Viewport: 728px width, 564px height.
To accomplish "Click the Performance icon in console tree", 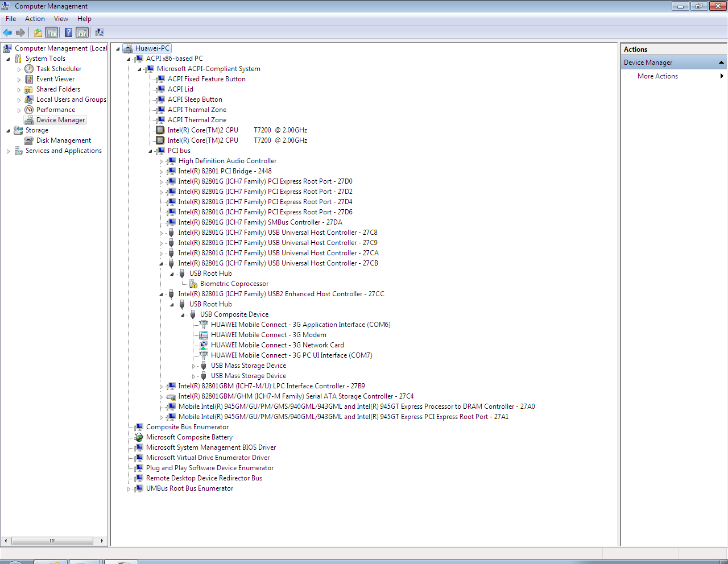I will pyautogui.click(x=29, y=110).
